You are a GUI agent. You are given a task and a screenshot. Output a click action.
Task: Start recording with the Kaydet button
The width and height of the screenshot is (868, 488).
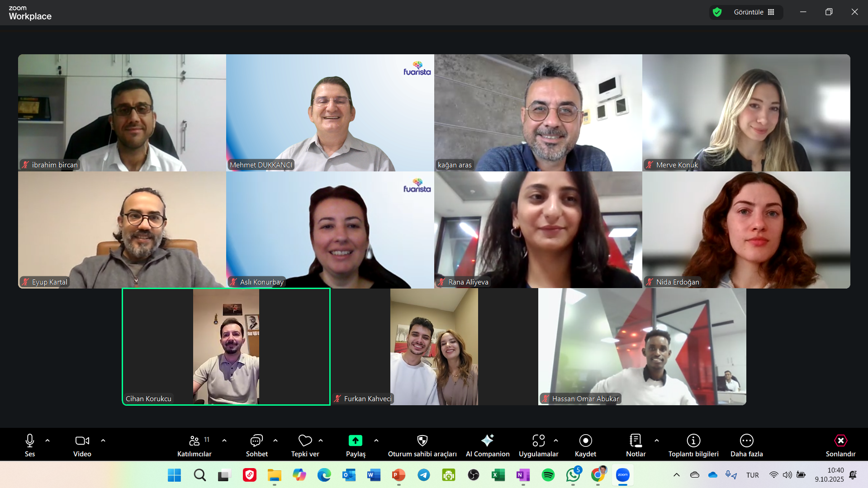tap(585, 441)
